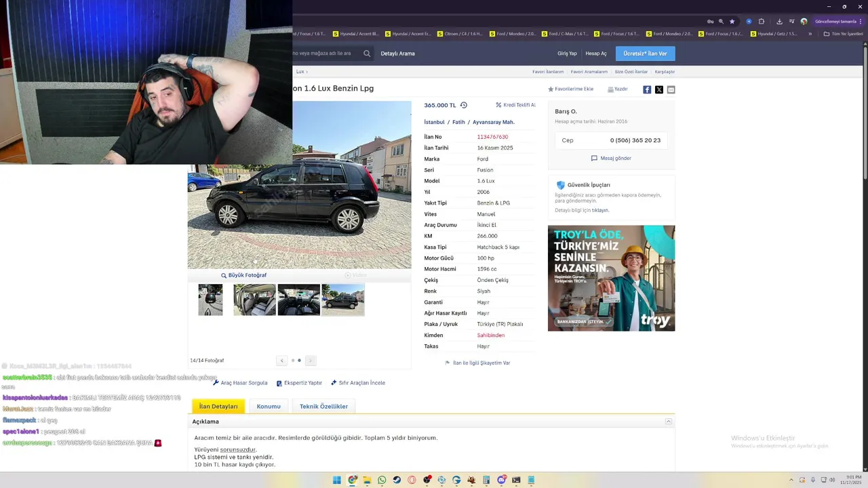Viewport: 868px width, 488px height.
Task: Open Favori İlanlarım link
Action: coord(548,71)
